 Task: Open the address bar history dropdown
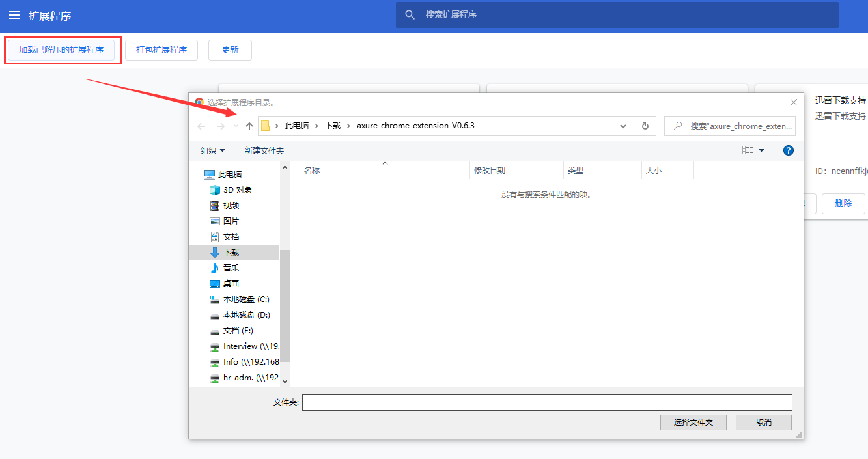click(x=623, y=126)
